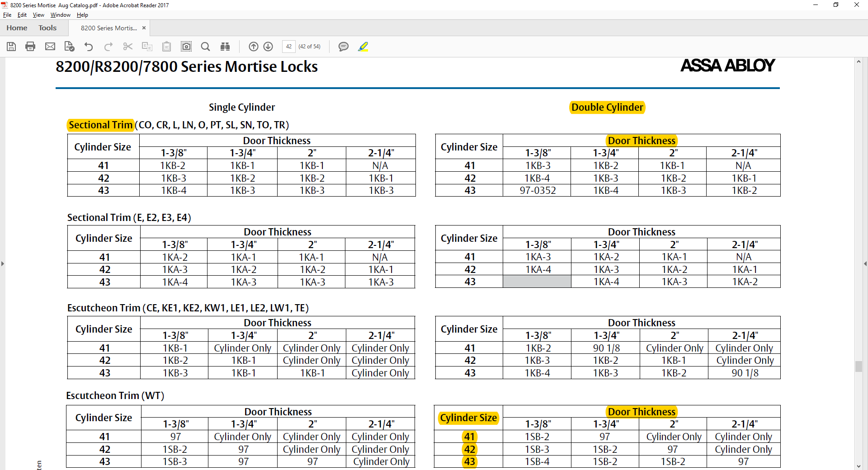
Task: Click the 97-0352 table cell
Action: (538, 190)
